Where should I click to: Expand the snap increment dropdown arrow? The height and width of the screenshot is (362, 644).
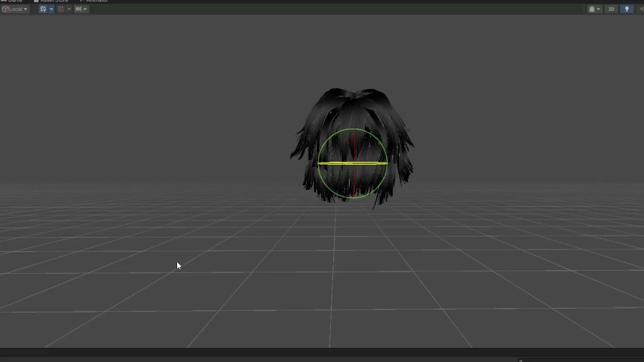(x=85, y=9)
